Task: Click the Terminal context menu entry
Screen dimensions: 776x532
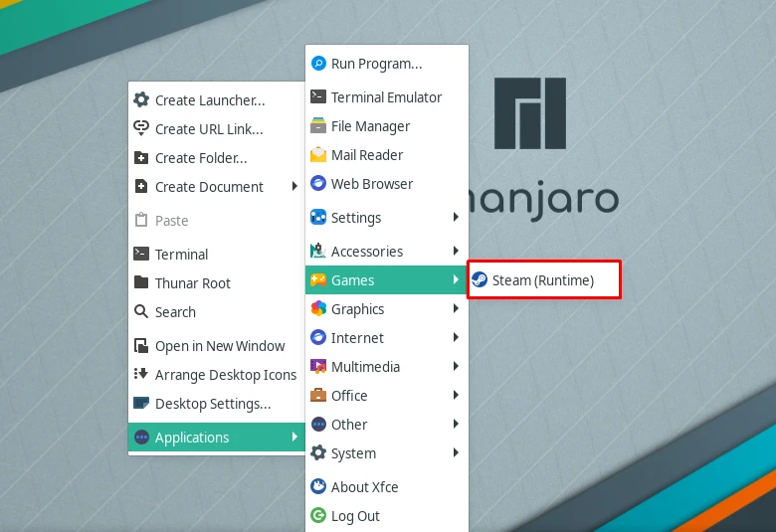Action: point(217,254)
